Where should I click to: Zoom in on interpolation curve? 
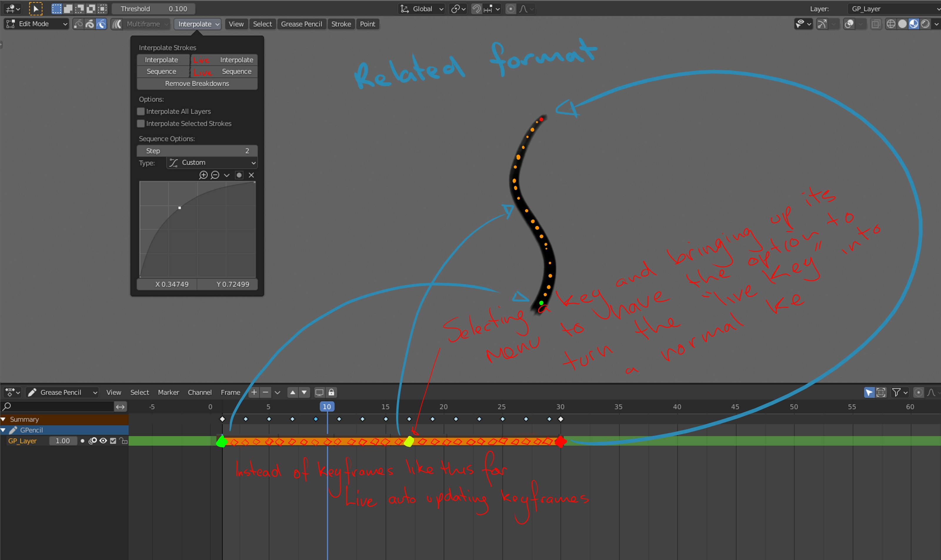coord(203,175)
